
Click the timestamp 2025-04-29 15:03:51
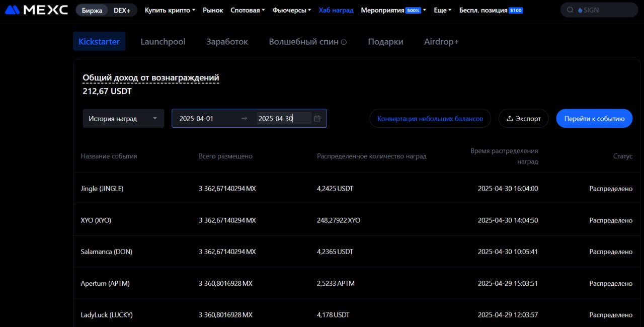(508, 283)
